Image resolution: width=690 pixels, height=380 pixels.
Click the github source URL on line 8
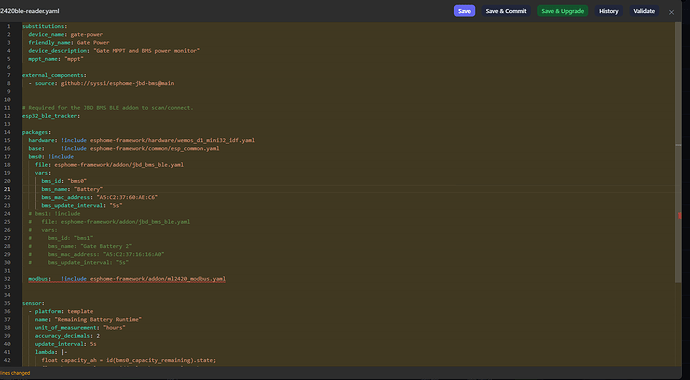point(117,83)
